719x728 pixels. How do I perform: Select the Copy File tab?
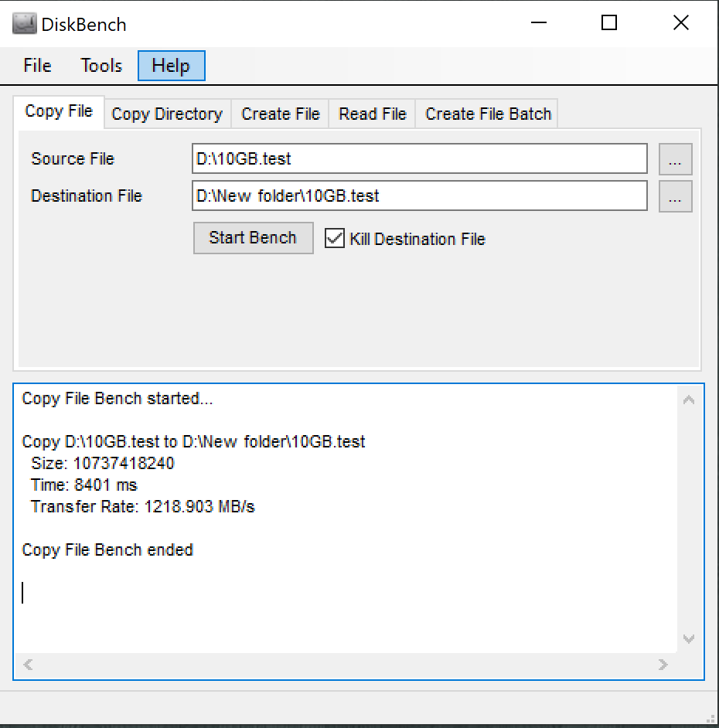[x=59, y=111]
